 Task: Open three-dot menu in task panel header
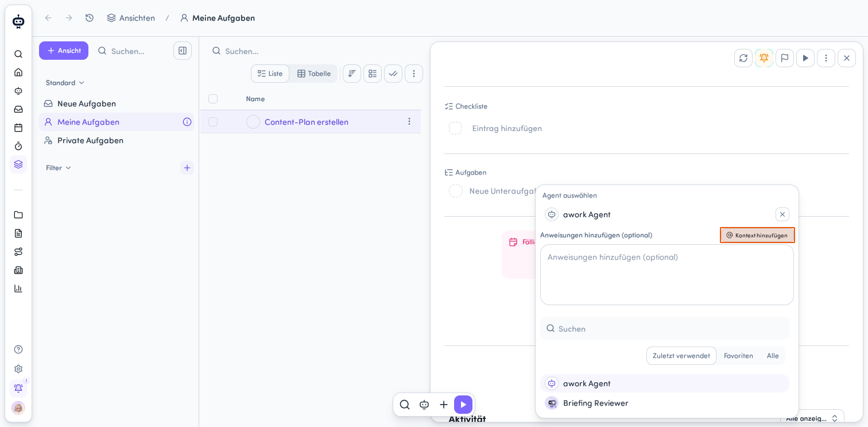[x=826, y=58]
